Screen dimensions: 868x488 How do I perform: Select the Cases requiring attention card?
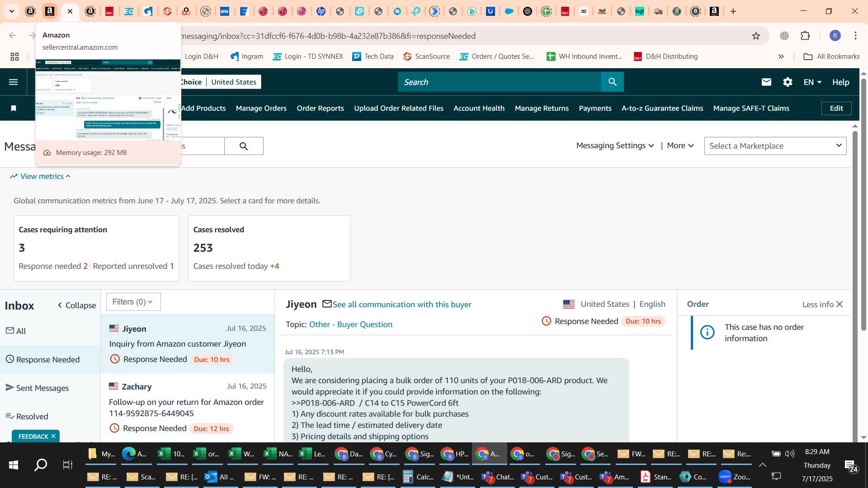tap(96, 248)
